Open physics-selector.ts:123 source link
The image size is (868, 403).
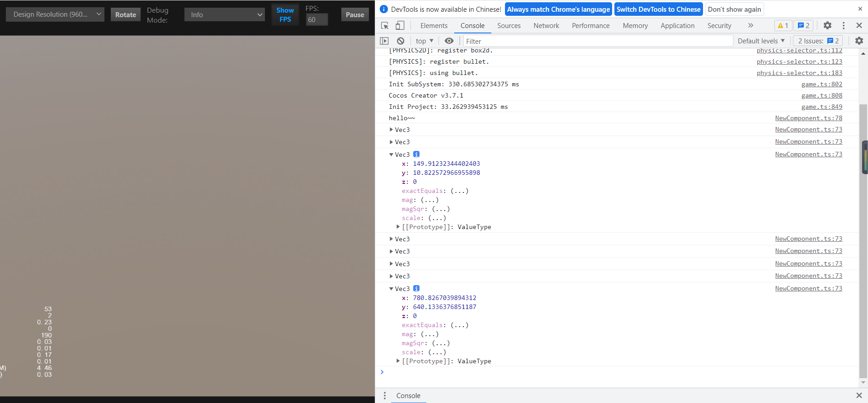pos(799,61)
